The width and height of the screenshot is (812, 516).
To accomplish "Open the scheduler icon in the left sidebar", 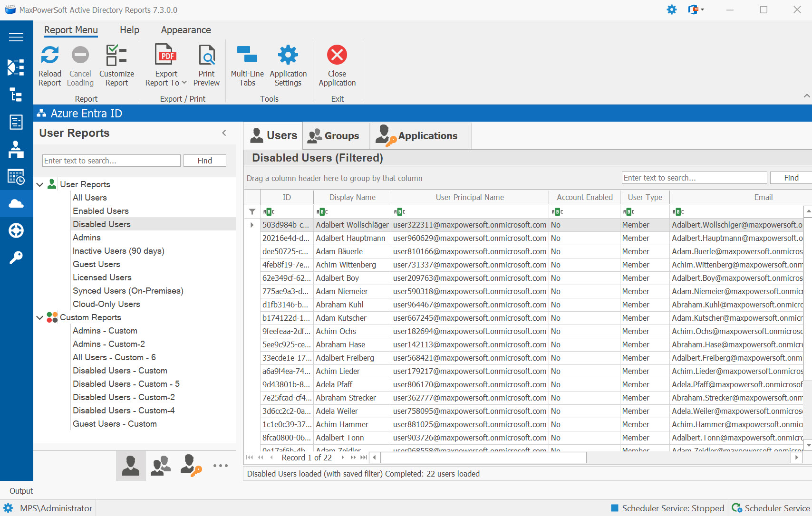I will pyautogui.click(x=16, y=176).
